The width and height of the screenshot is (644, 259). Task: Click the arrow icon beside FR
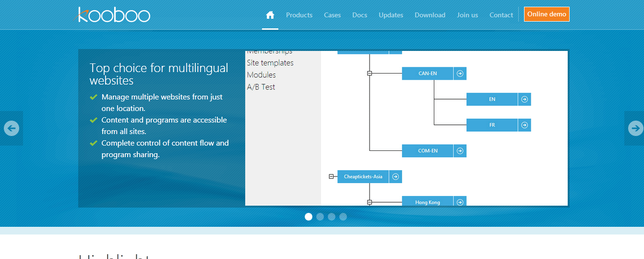(525, 125)
